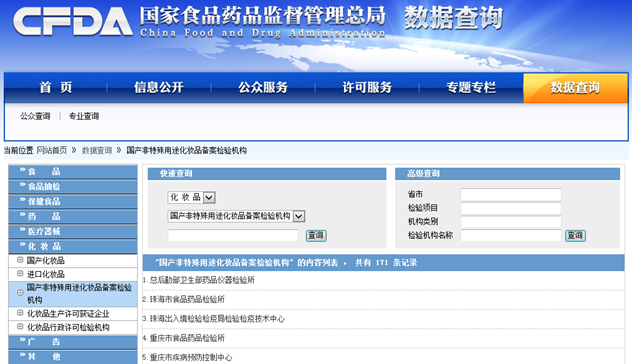Open the 食品 sidebar category
Image resolution: width=632 pixels, height=364 pixels.
73,171
